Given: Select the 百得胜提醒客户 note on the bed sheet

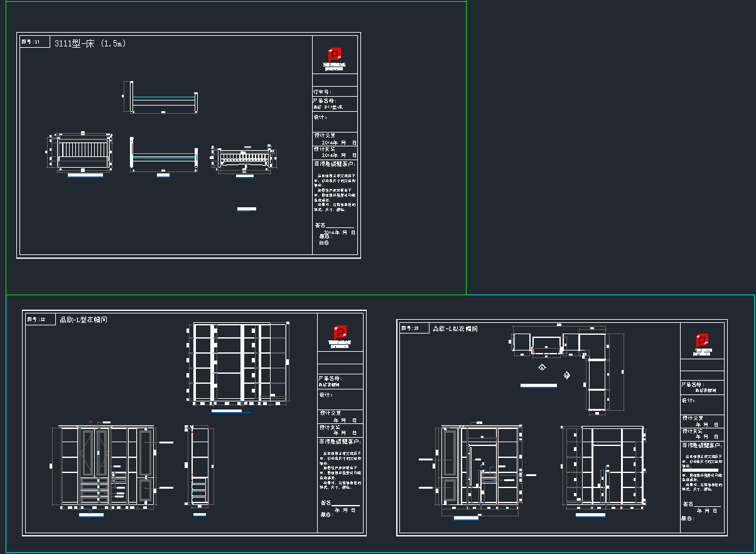Looking at the screenshot, I should pos(335,164).
